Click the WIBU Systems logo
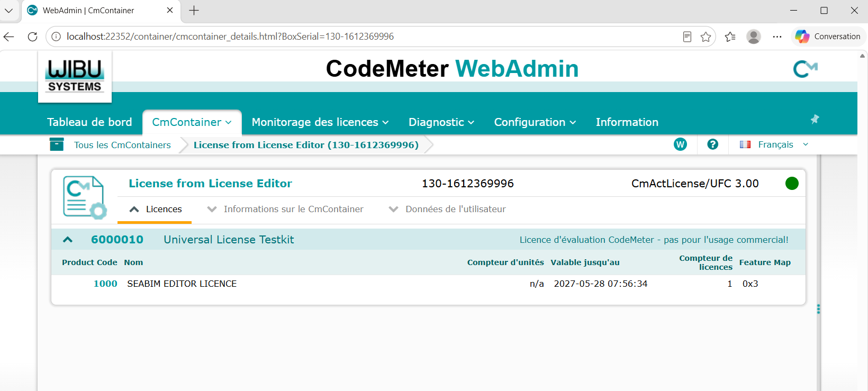 (75, 76)
